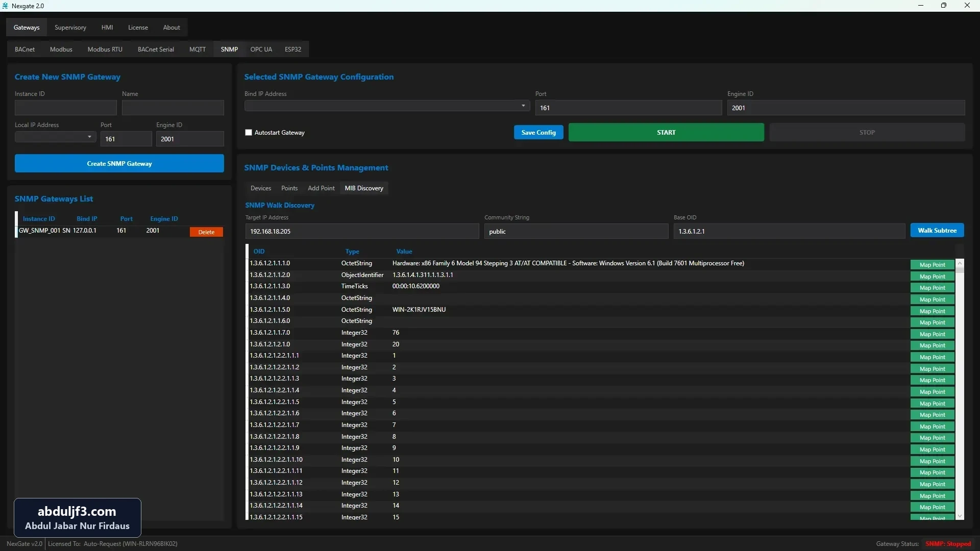The width and height of the screenshot is (980, 551).
Task: Open the Points sub-tab
Action: tap(289, 188)
